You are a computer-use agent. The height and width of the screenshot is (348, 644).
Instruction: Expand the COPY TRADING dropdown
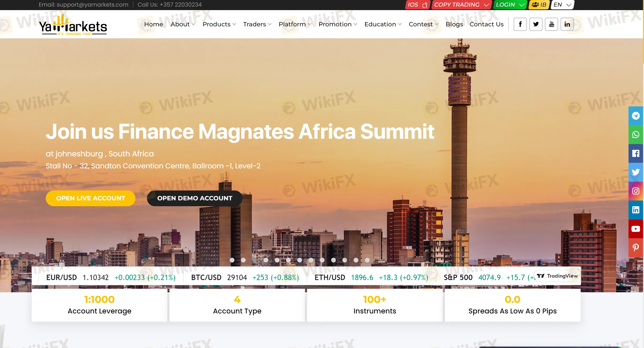point(461,5)
